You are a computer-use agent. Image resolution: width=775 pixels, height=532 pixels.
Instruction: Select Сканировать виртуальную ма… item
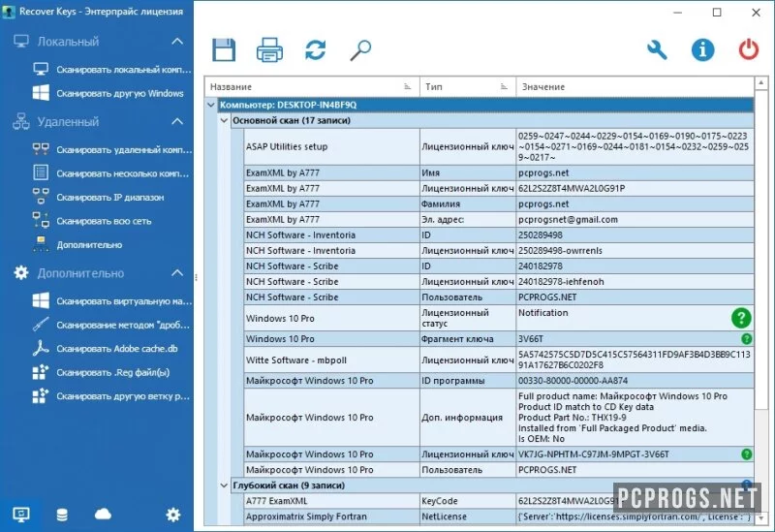click(112, 301)
